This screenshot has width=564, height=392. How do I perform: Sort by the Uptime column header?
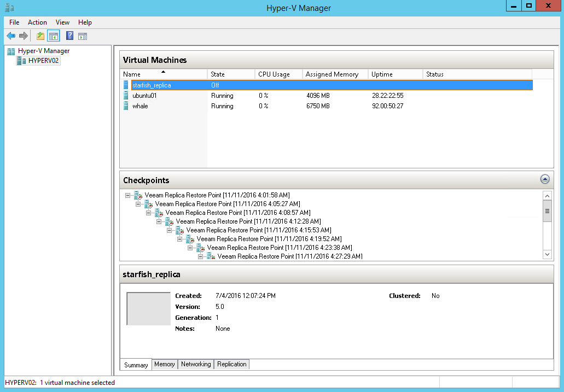point(396,74)
